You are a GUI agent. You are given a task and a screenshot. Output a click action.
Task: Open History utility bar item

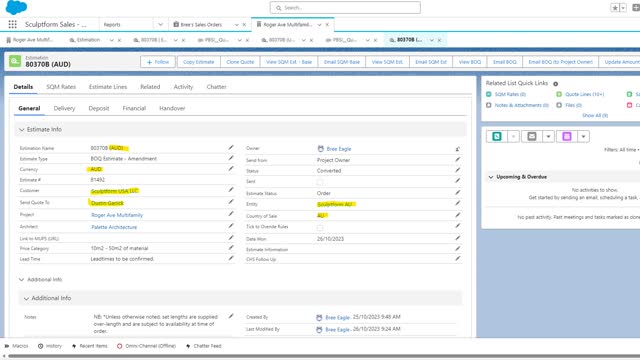50,346
